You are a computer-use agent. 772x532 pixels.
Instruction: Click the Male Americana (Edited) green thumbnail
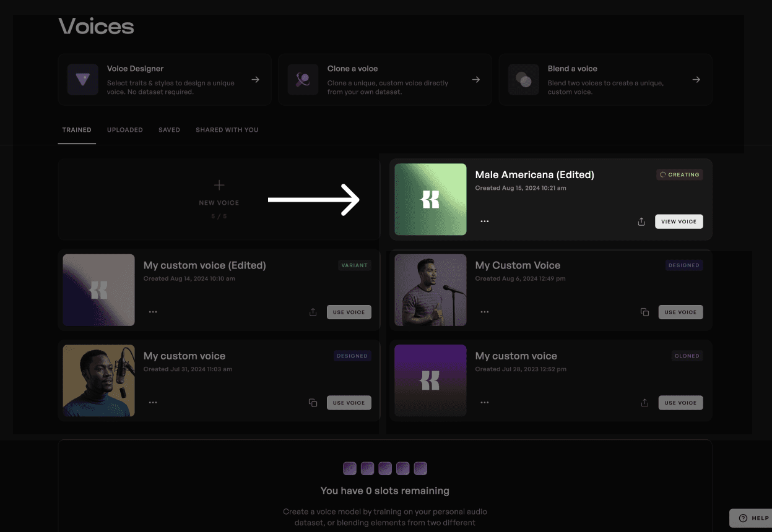pyautogui.click(x=430, y=199)
